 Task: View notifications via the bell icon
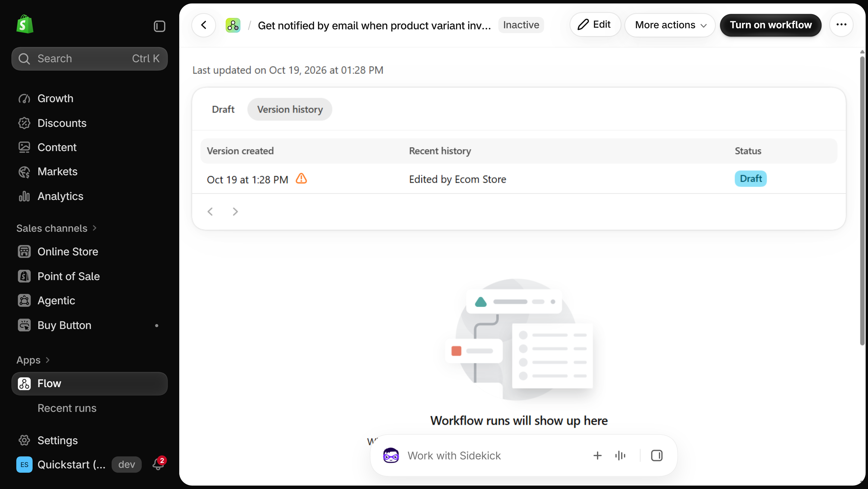tap(158, 464)
